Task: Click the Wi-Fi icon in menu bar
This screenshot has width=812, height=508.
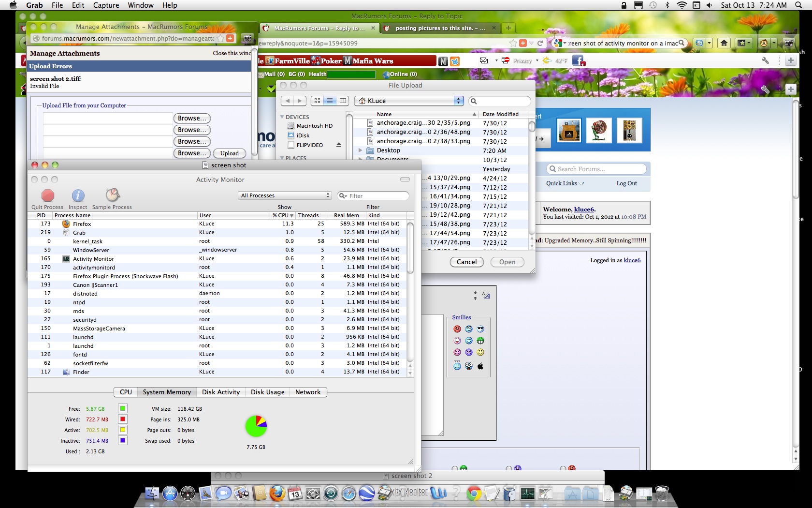Action: tap(681, 5)
